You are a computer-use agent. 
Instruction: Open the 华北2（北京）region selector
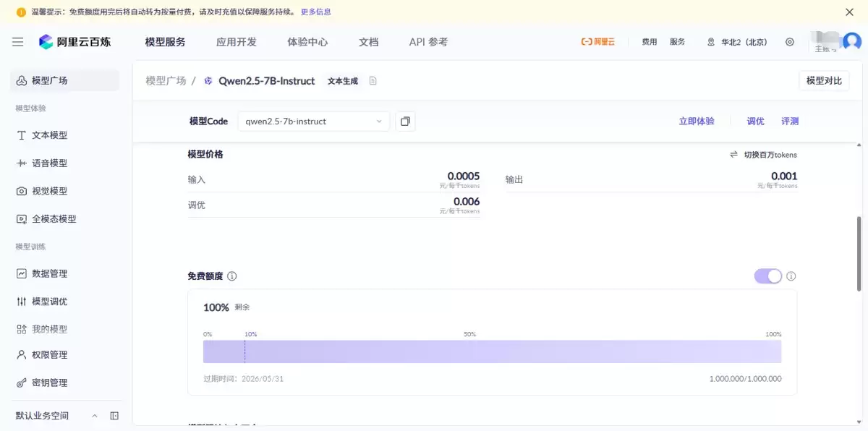click(738, 42)
